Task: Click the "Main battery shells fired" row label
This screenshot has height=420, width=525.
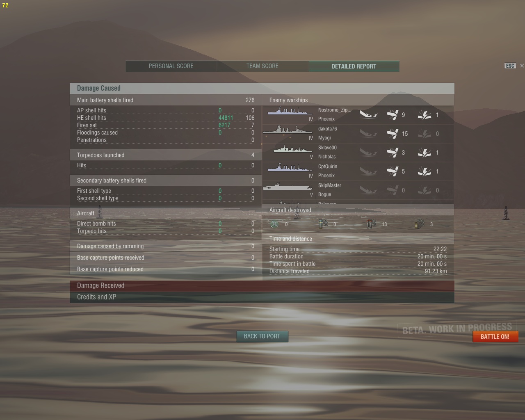Action: [105, 100]
